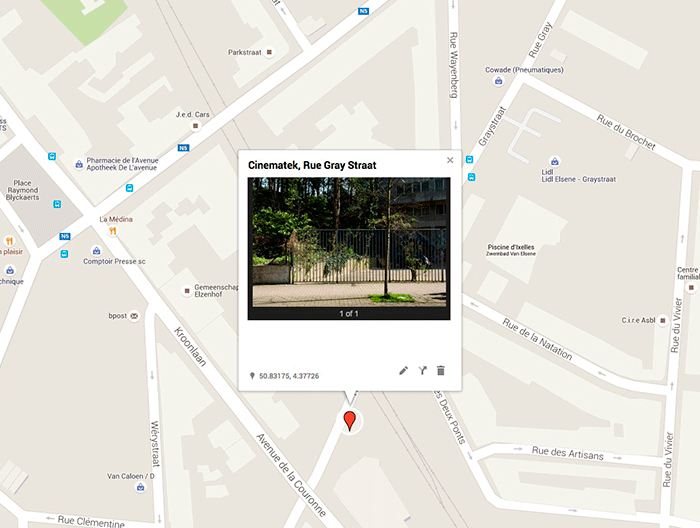Click the Comptoir Presse sc shop icon
Screen dimensions: 700x528
pos(96,250)
